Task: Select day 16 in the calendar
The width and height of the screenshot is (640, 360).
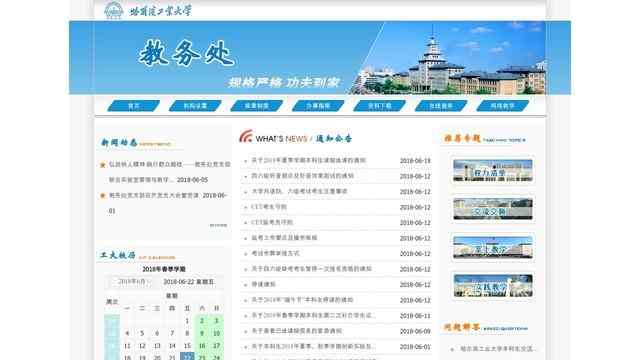Action: [202, 346]
